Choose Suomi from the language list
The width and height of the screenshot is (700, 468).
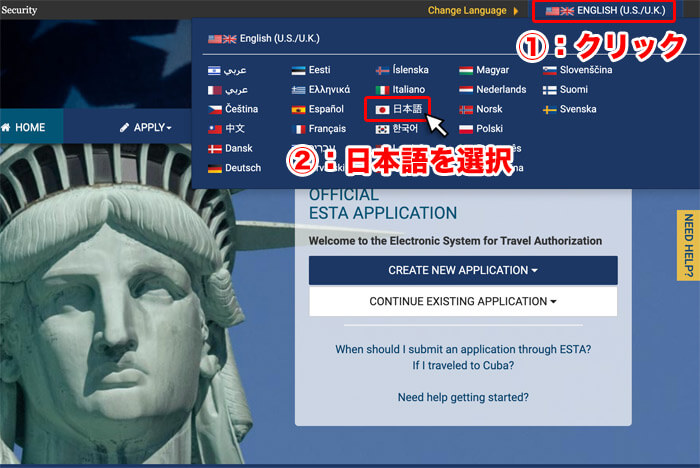(x=565, y=90)
